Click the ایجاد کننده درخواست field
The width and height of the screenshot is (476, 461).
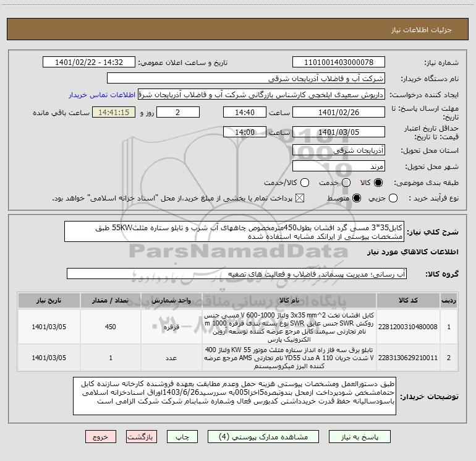pos(261,95)
